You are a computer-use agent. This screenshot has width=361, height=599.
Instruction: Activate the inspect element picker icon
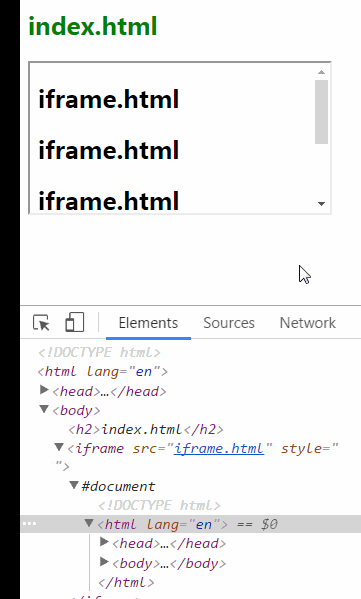[41, 322]
